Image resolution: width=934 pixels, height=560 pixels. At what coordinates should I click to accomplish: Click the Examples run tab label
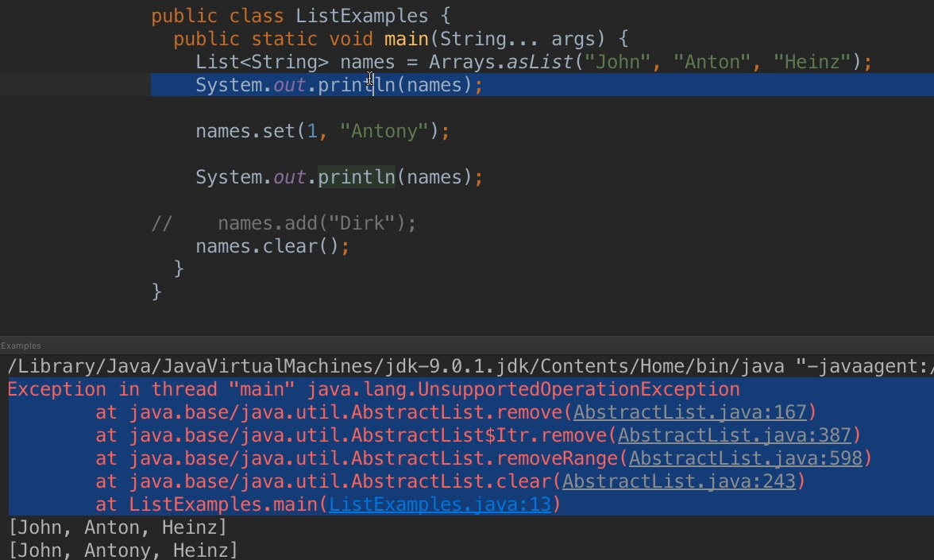coord(21,346)
